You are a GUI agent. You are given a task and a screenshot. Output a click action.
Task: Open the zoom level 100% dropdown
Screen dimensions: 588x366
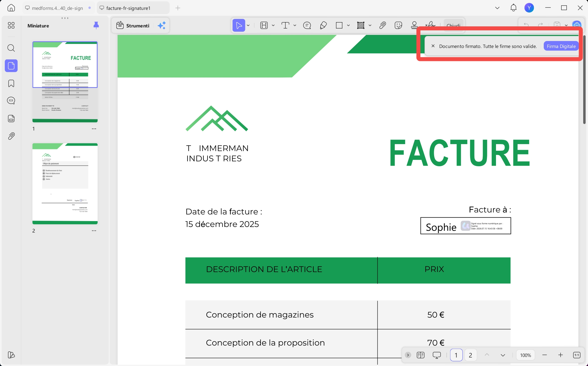(x=526, y=355)
